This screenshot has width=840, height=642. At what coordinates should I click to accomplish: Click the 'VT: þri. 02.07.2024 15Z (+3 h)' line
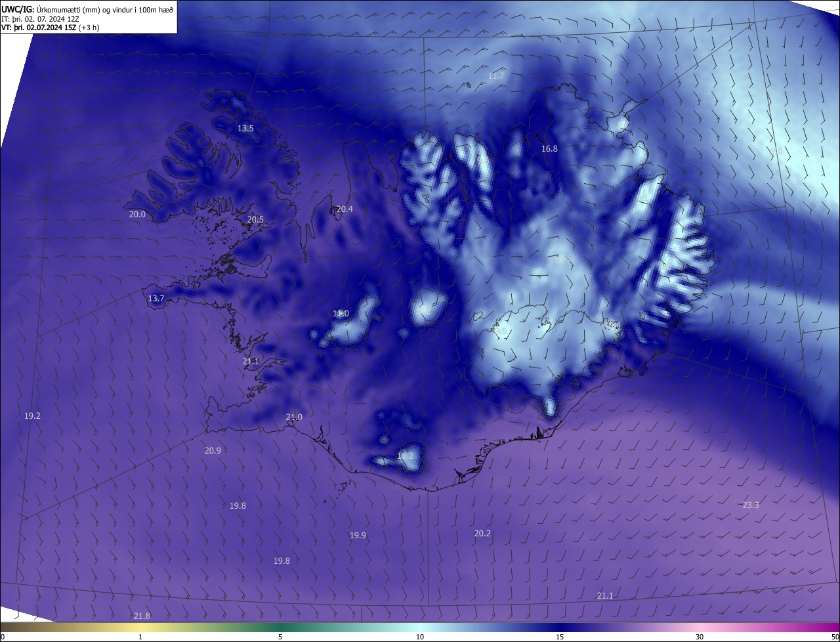pos(51,28)
